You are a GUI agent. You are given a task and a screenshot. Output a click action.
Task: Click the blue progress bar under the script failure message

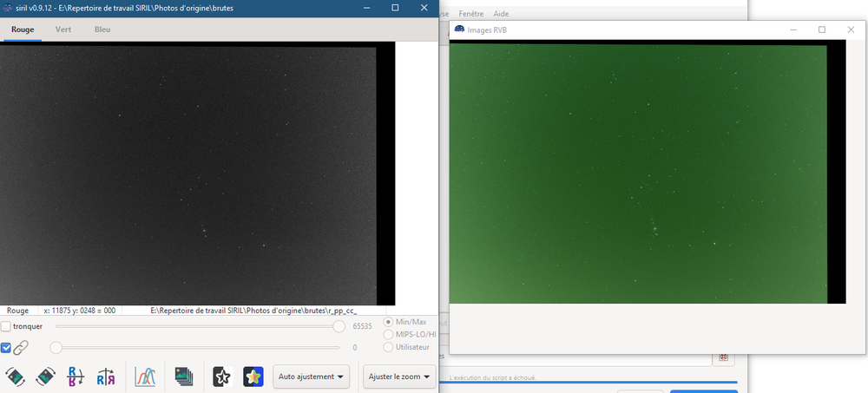pos(588,382)
